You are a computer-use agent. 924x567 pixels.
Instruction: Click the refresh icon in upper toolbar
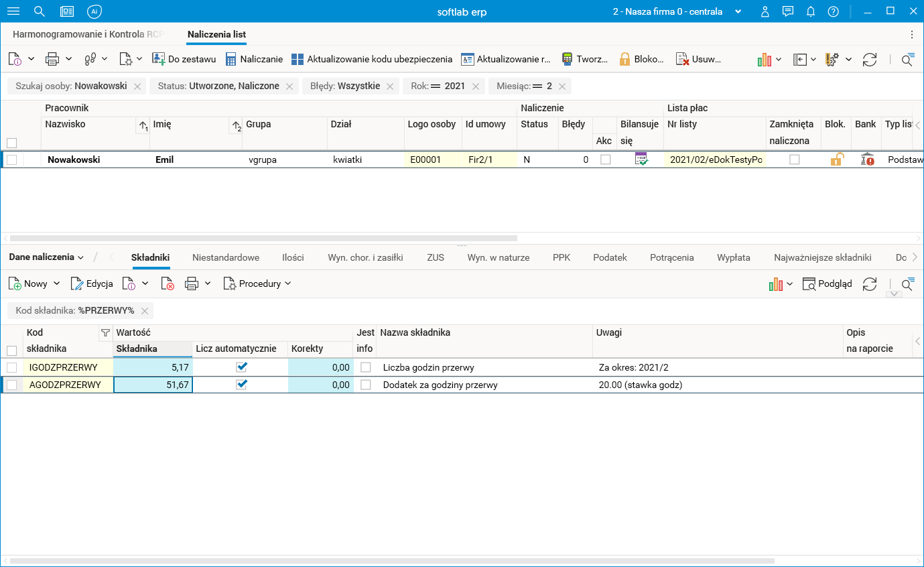[870, 60]
